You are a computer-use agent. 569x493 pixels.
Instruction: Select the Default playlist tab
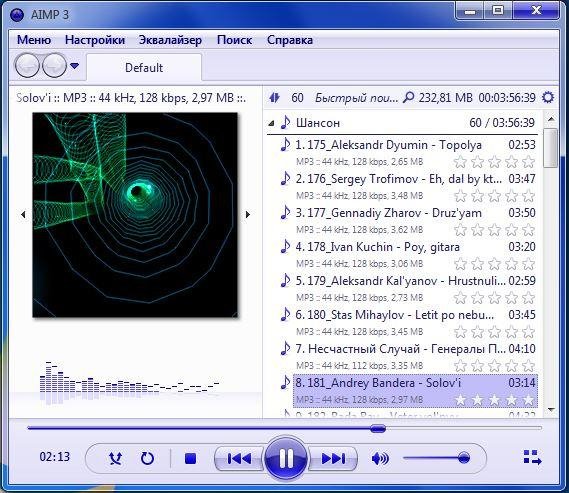[144, 68]
